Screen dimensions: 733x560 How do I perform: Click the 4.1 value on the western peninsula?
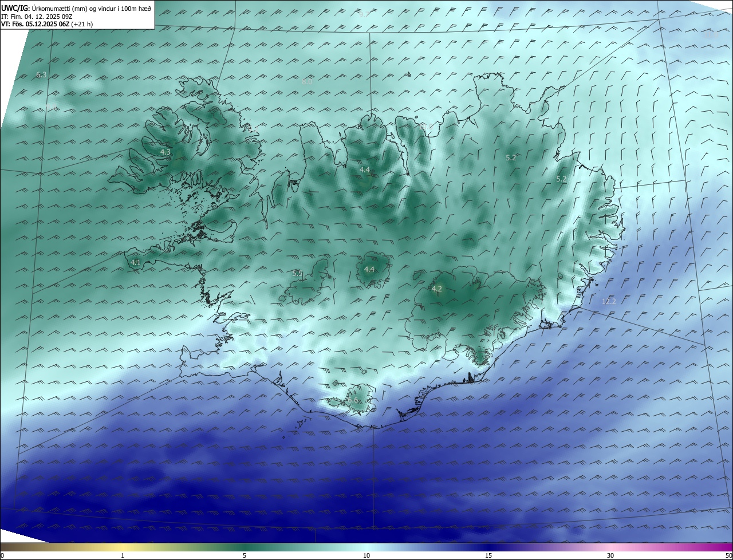136,263
